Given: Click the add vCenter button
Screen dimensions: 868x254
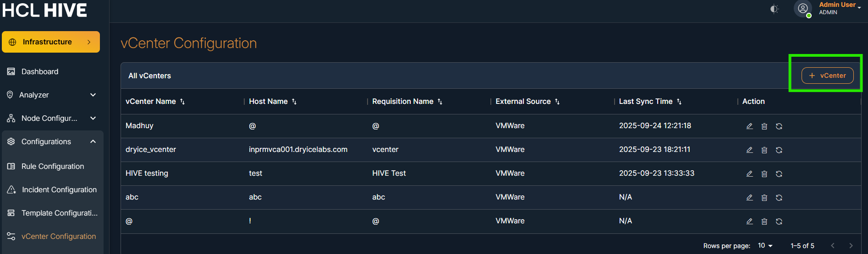Looking at the screenshot, I should point(827,76).
